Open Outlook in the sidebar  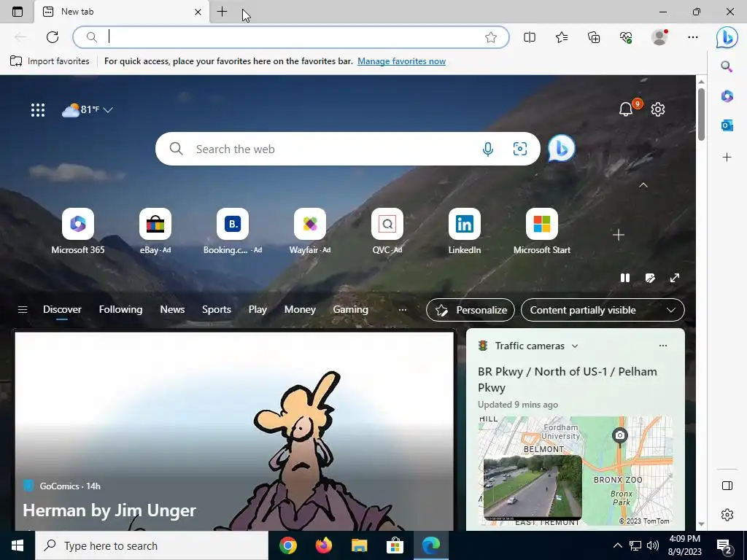point(727,125)
